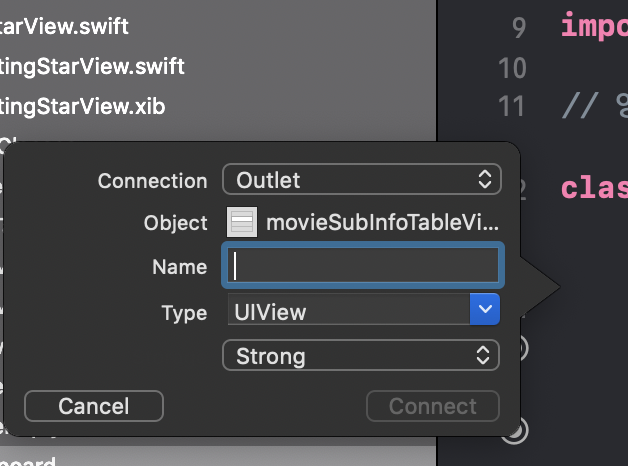Focus the Name text field
Viewport: 628px width, 466px height.
(362, 266)
